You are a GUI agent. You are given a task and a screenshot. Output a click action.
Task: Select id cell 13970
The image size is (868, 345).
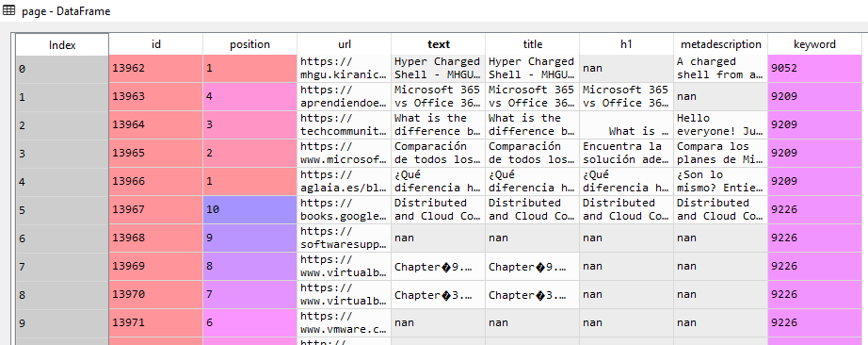pyautogui.click(x=156, y=295)
